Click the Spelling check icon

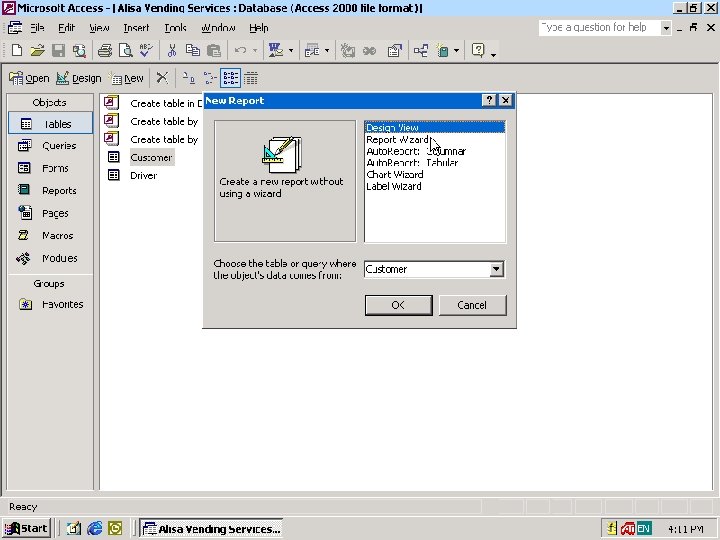pos(146,50)
